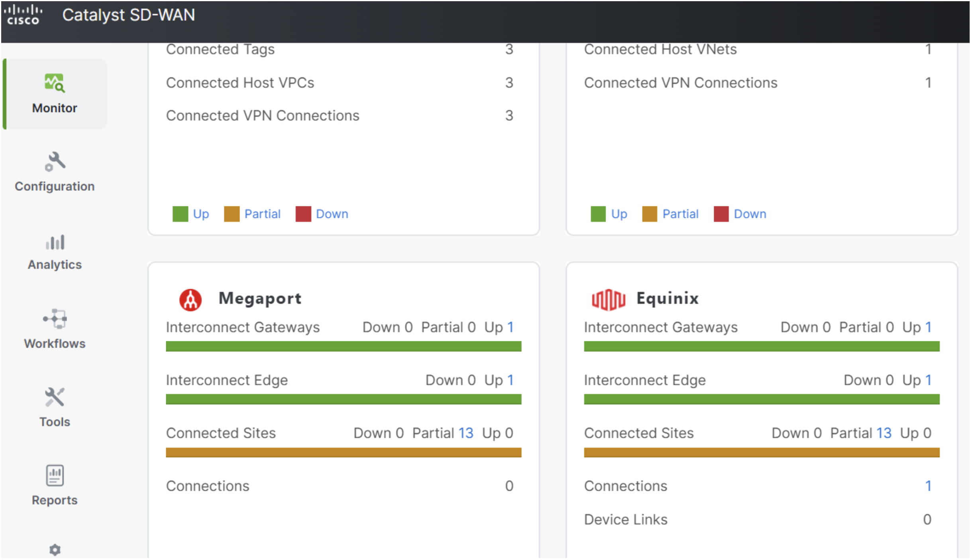The height and width of the screenshot is (560, 970).
Task: Click the Partial legend link in left card
Action: coord(262,214)
